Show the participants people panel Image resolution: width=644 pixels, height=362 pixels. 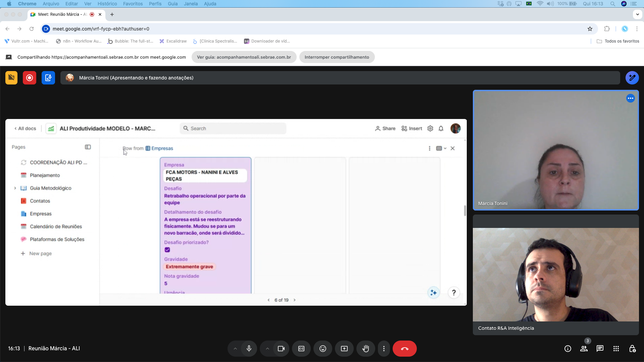(584, 349)
